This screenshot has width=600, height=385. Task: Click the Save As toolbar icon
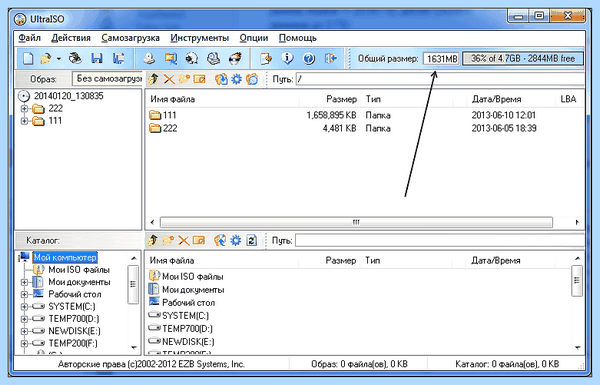click(119, 59)
